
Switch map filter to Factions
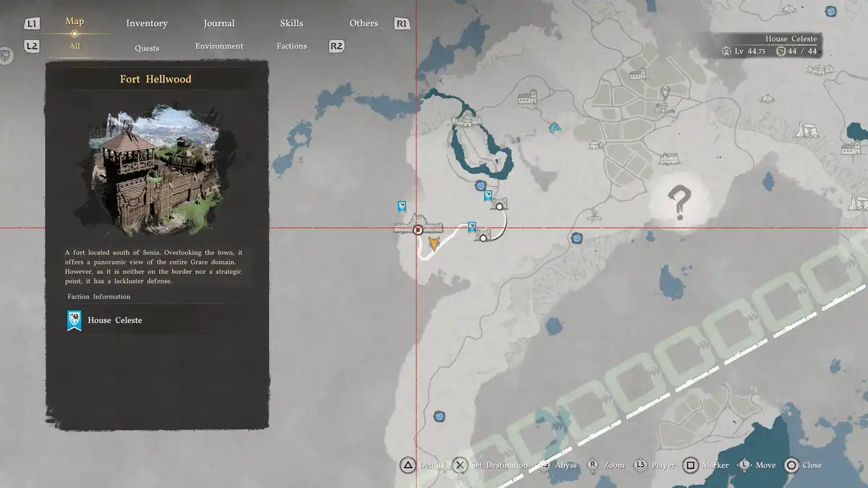tap(292, 46)
